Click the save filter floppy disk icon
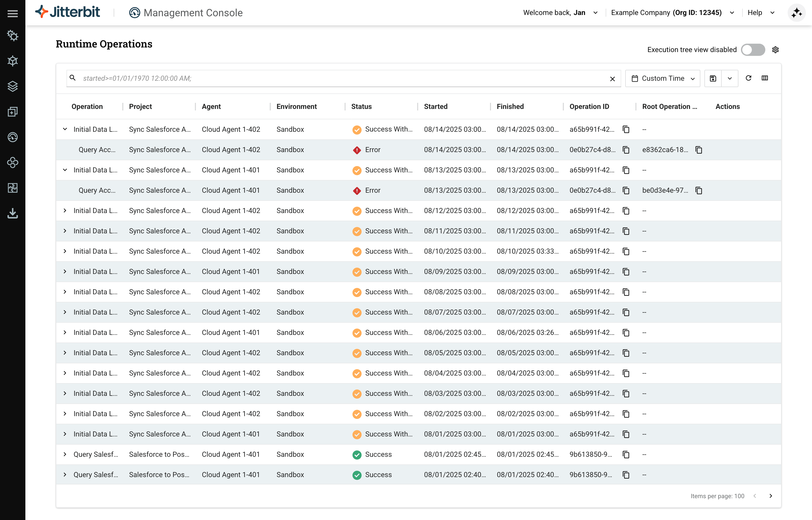 coord(713,78)
